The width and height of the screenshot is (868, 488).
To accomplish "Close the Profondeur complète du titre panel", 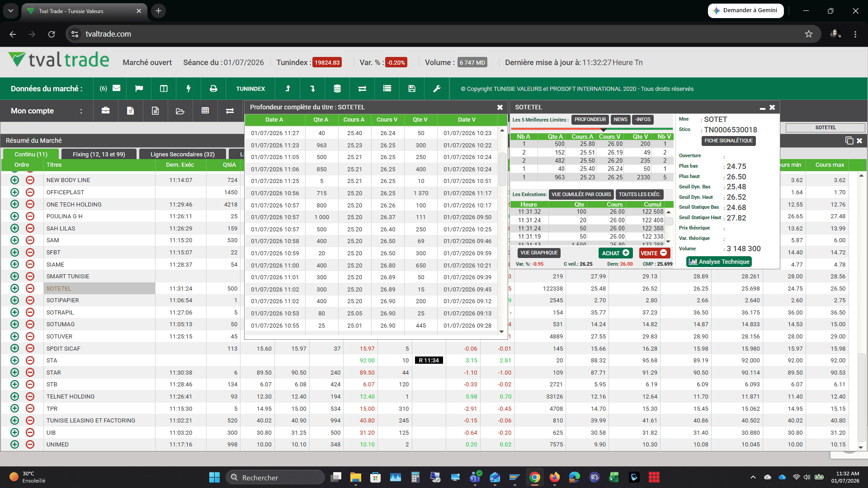I will (x=500, y=107).
